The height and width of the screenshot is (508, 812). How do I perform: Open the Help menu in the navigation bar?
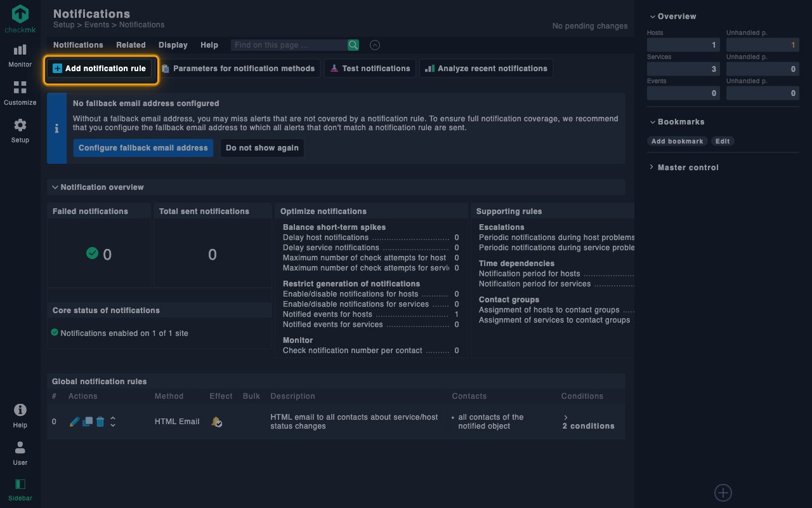pyautogui.click(x=20, y=415)
